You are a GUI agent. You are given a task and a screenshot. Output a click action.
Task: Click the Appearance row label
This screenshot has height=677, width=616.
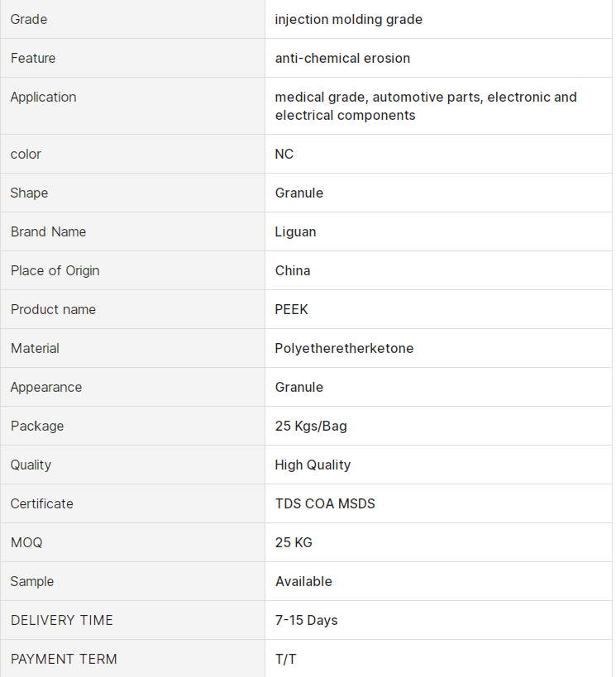coord(46,387)
